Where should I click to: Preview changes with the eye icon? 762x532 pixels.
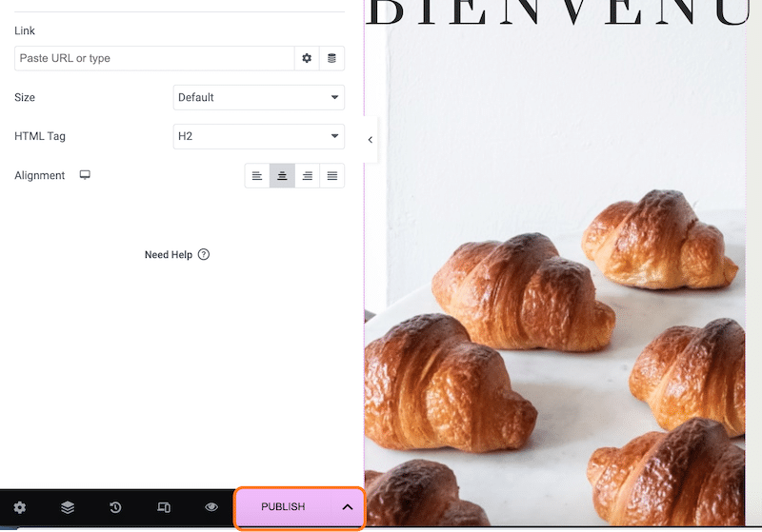point(211,506)
